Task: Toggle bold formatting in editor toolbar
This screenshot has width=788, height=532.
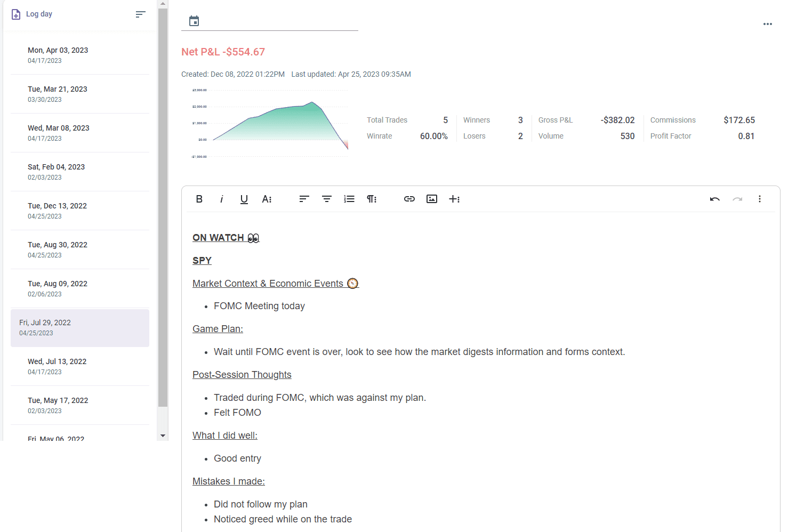Action: pos(199,199)
